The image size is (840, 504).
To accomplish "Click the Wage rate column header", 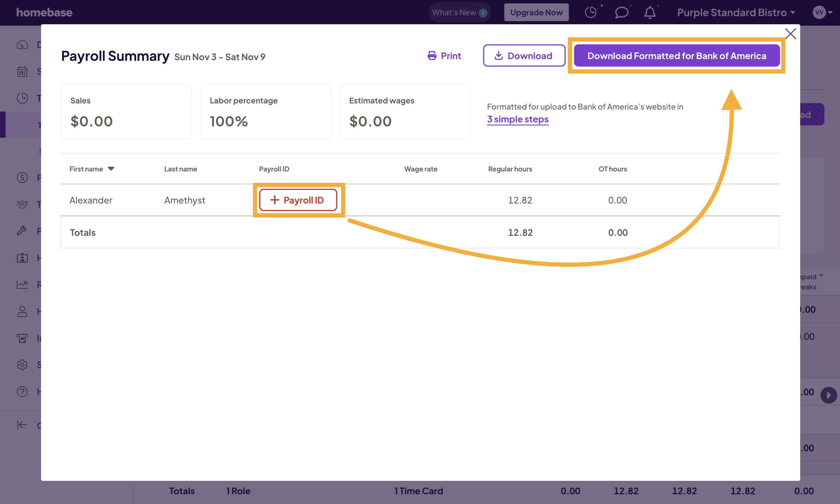I will (421, 169).
